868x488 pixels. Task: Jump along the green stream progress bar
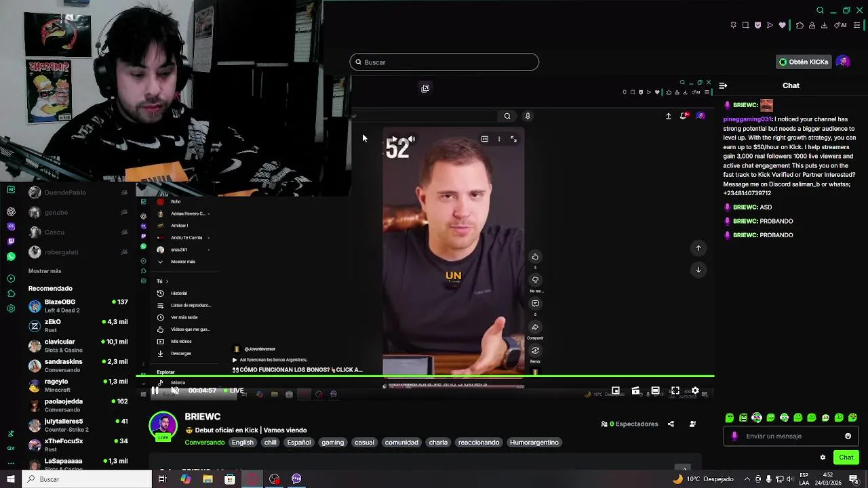425,375
